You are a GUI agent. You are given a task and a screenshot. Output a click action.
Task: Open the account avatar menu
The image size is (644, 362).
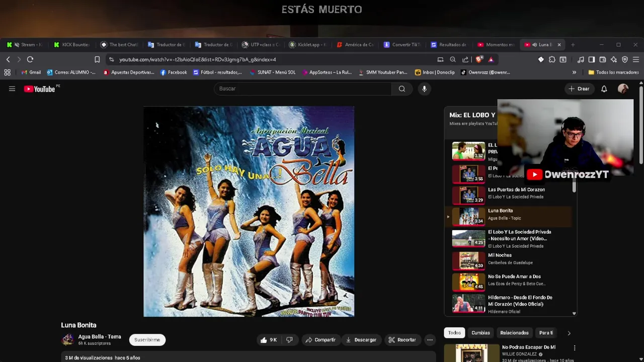(623, 89)
